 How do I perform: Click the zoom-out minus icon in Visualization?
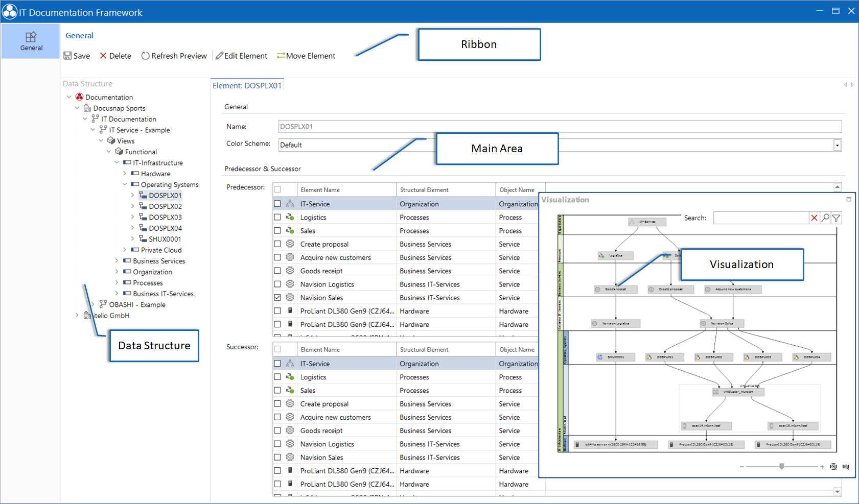click(x=741, y=467)
